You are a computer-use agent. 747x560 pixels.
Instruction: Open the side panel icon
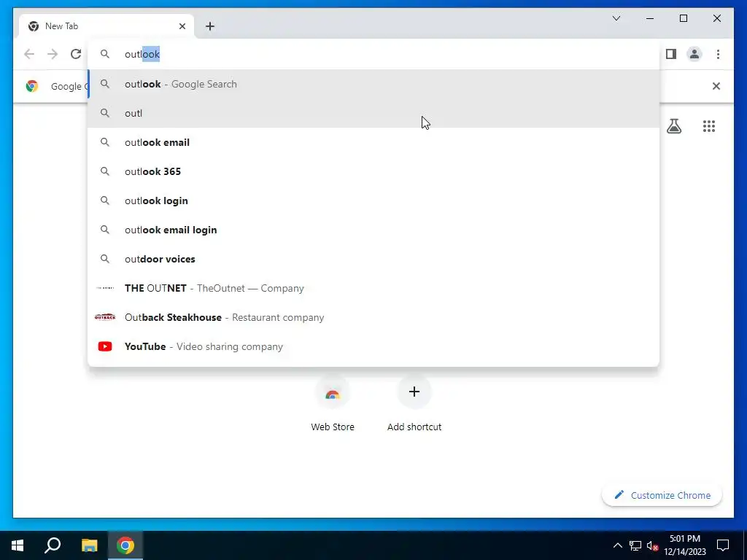[671, 54]
